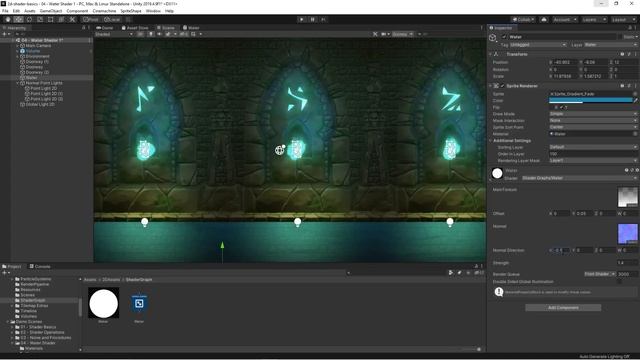
Task: Select Water material asset in Project
Action: (x=104, y=303)
